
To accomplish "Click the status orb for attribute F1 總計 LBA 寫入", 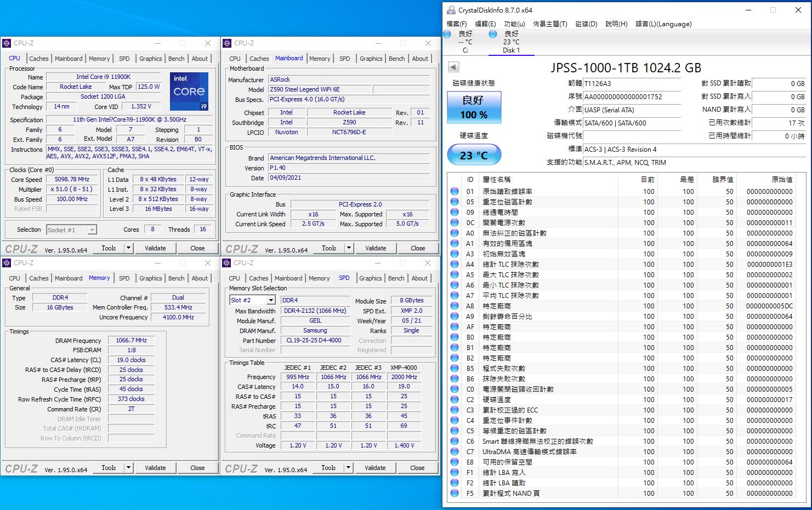I will coord(455,472).
